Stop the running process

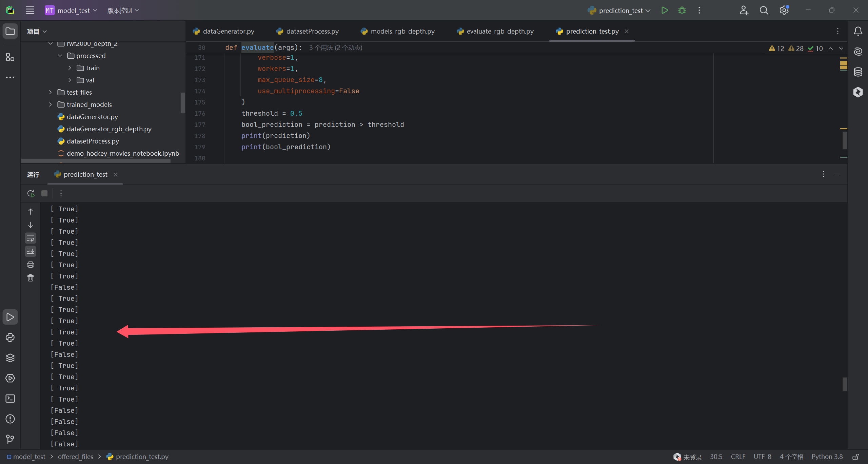44,193
